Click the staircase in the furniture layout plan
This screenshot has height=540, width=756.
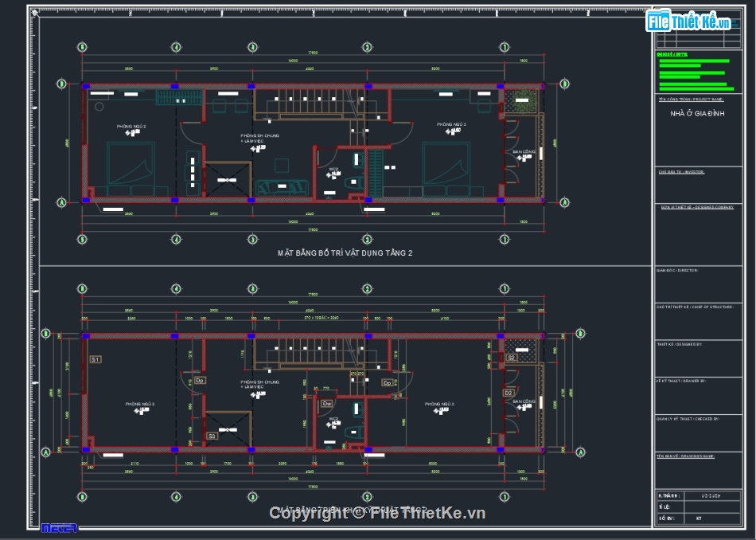point(306,104)
